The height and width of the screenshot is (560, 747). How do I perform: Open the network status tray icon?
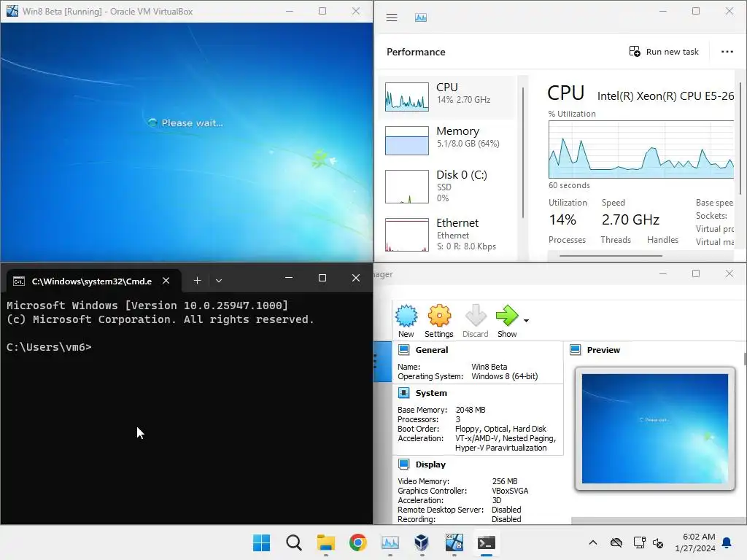click(639, 542)
